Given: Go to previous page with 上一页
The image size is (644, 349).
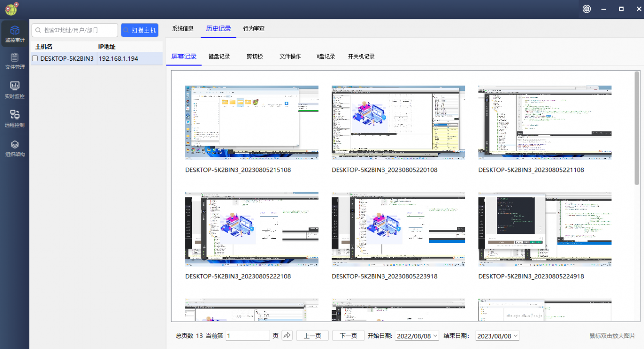Looking at the screenshot, I should [x=312, y=336].
